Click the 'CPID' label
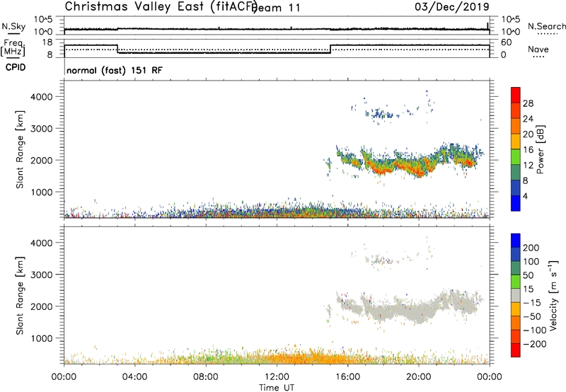 point(16,67)
